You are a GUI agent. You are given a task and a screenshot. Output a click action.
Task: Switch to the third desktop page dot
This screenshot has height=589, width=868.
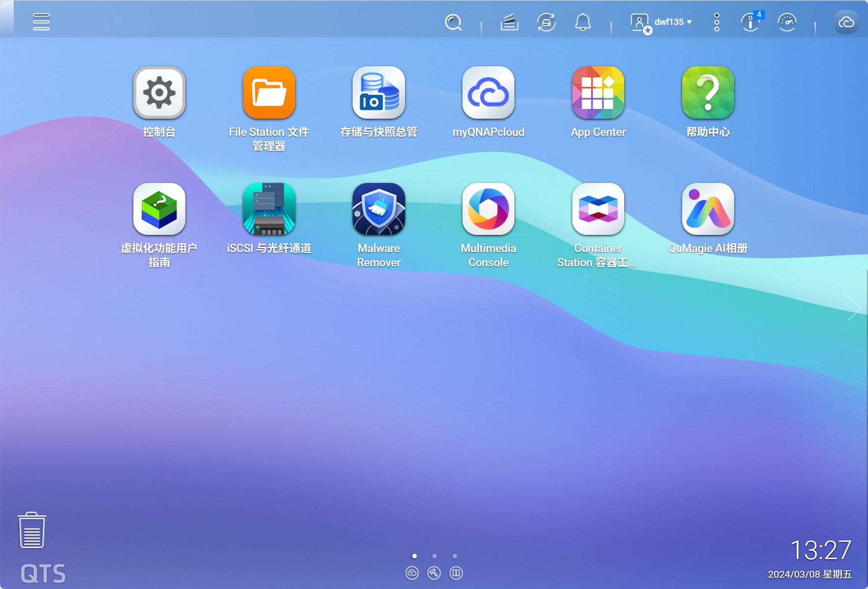(455, 556)
